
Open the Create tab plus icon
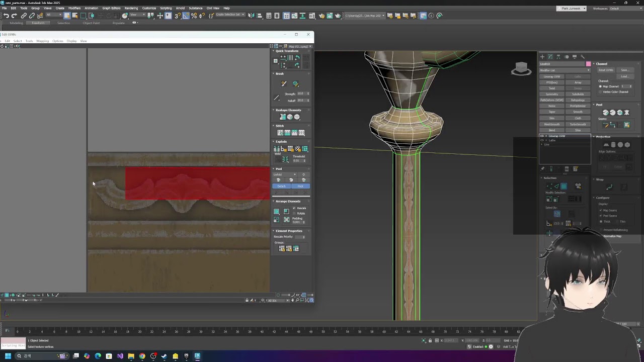[x=542, y=57]
